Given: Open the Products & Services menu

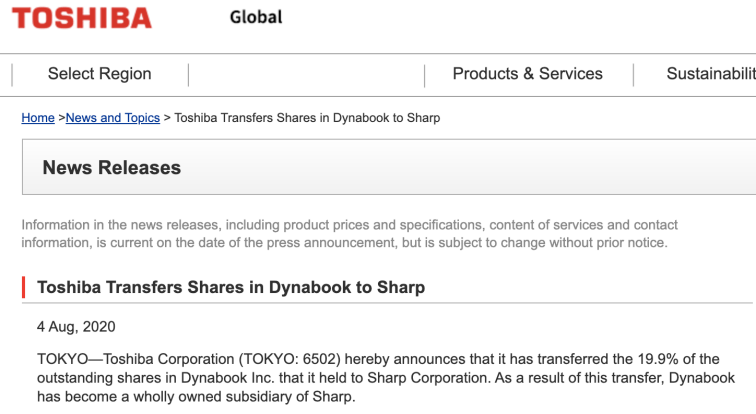Looking at the screenshot, I should point(527,74).
